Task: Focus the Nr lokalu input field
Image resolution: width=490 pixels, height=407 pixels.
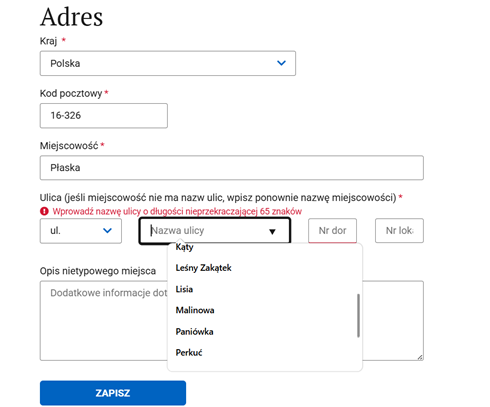Action: [x=399, y=231]
